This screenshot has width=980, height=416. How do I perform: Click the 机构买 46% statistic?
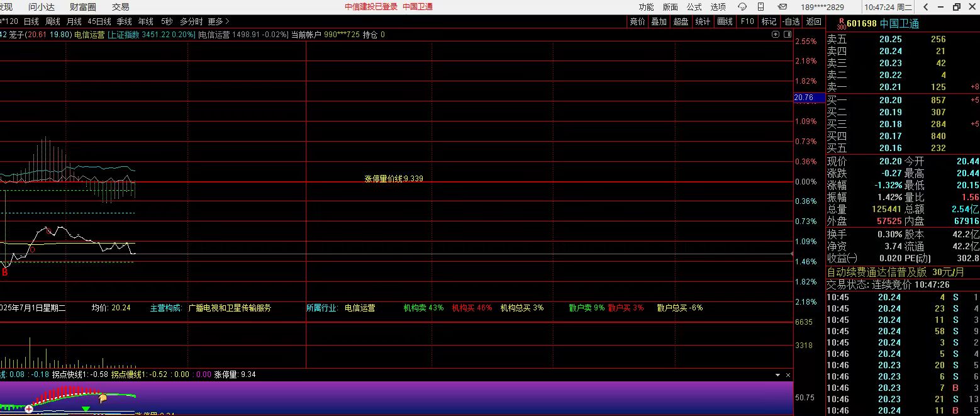tap(472, 308)
